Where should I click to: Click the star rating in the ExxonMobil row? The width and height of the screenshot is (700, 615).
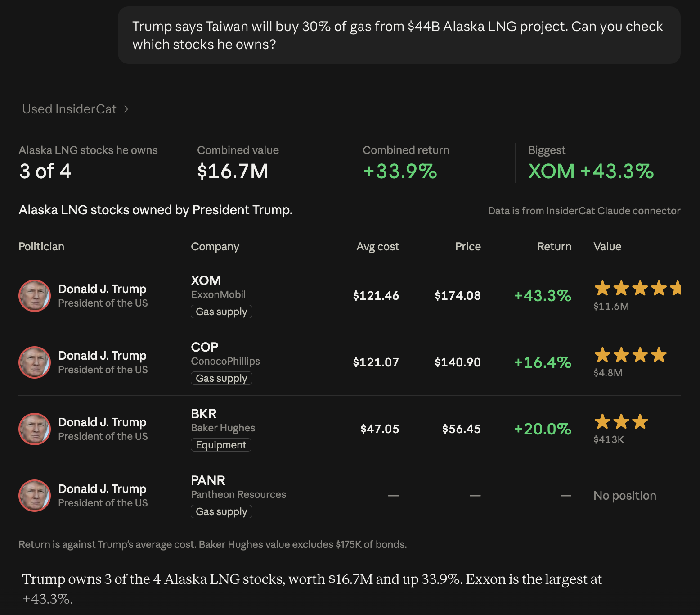pyautogui.click(x=637, y=288)
